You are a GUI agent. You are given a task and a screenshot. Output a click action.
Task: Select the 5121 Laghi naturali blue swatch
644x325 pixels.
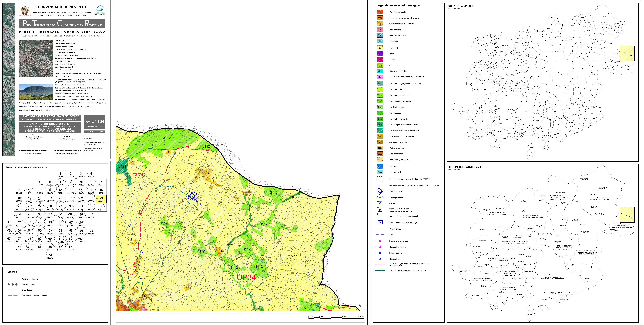pos(380,166)
